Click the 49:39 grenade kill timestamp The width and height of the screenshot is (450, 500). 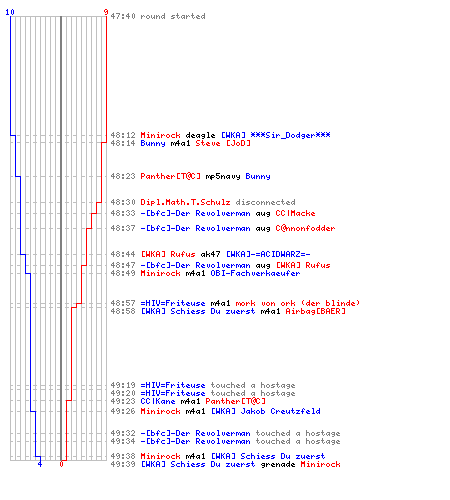pyautogui.click(x=123, y=464)
